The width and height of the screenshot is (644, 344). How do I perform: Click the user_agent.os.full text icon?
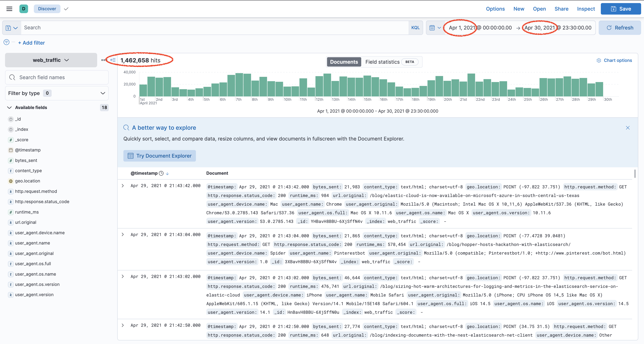tap(11, 264)
